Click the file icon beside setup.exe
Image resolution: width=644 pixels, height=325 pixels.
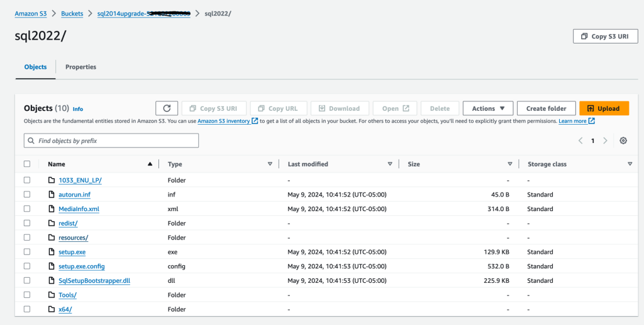[52, 252]
